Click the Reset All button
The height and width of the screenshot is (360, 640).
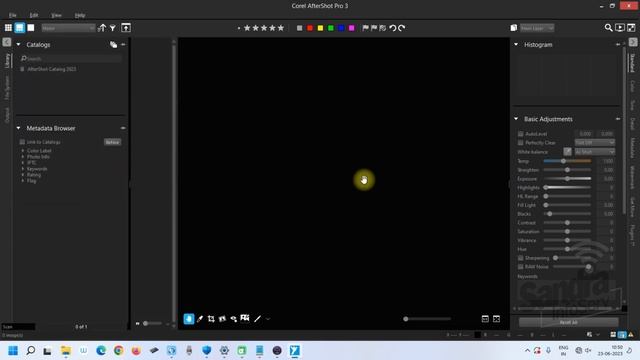[x=569, y=322]
